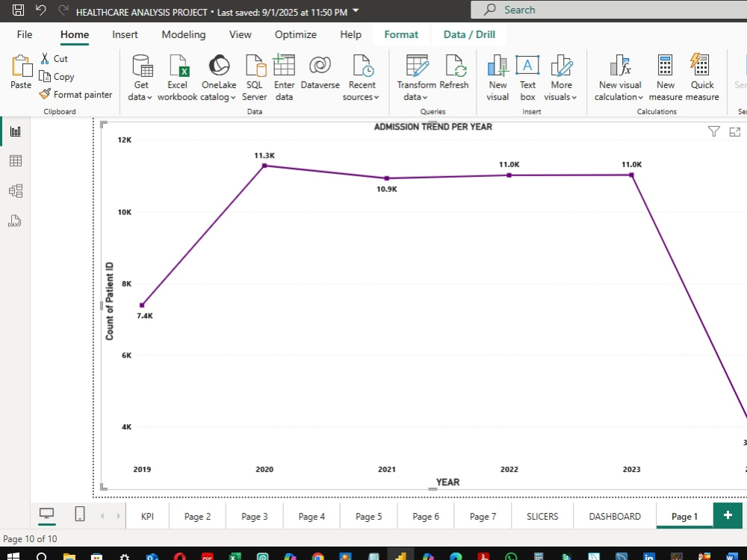Open the Data / Drill tab

point(469,34)
